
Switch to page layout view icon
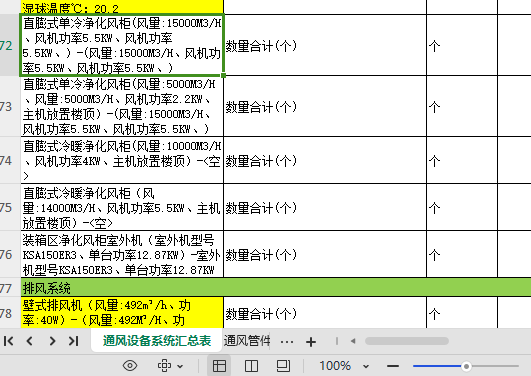coord(283,366)
